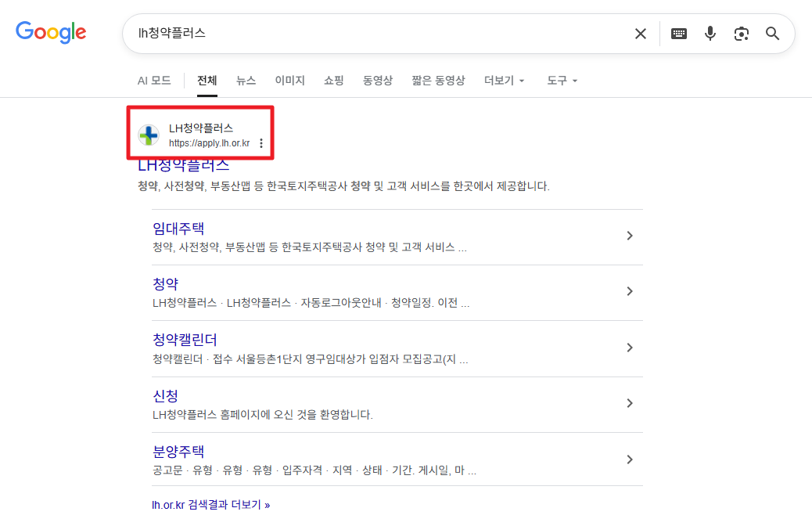Open the on-screen keyboard icon in search bar

[x=678, y=33]
